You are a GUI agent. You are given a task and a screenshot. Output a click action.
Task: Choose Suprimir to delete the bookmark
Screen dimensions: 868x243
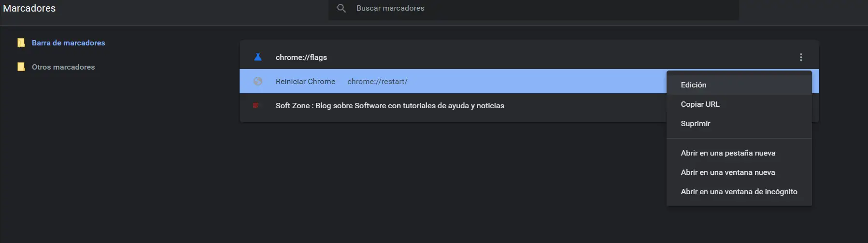tap(696, 124)
